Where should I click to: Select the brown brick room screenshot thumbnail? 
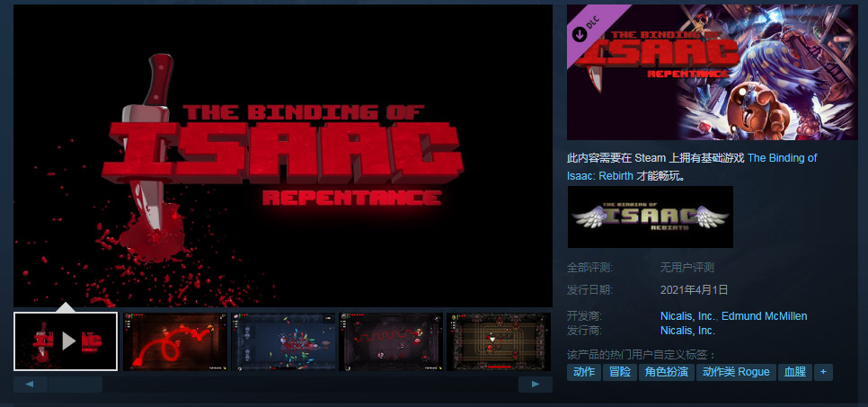[499, 341]
